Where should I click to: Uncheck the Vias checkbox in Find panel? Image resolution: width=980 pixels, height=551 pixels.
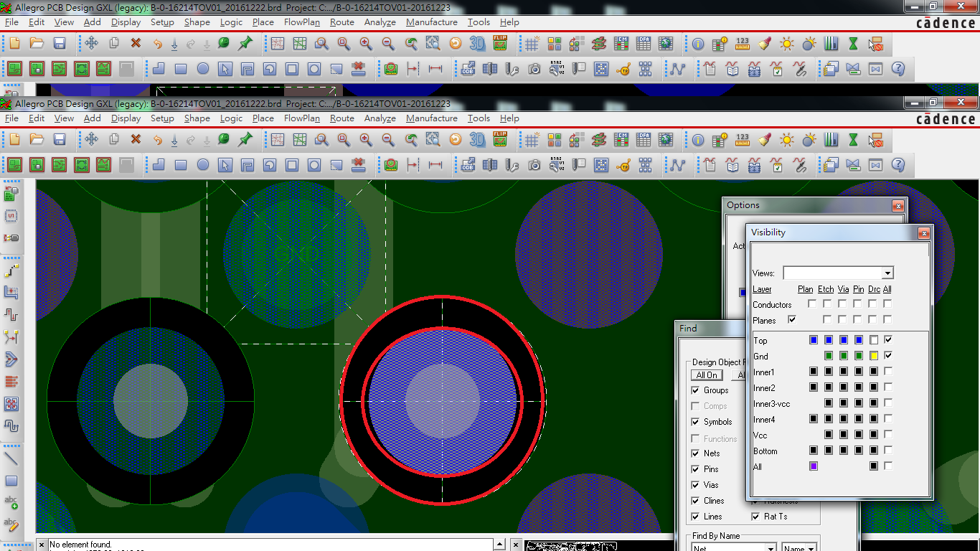(694, 485)
